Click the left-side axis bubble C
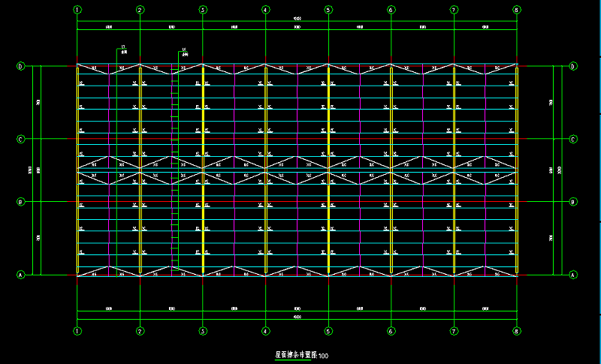The image size is (601, 364). (20, 139)
